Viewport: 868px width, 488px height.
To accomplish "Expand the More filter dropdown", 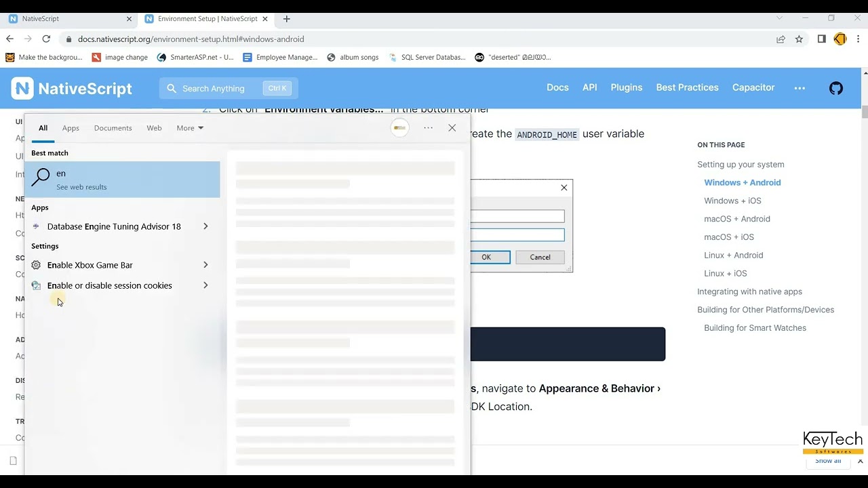I will (190, 128).
